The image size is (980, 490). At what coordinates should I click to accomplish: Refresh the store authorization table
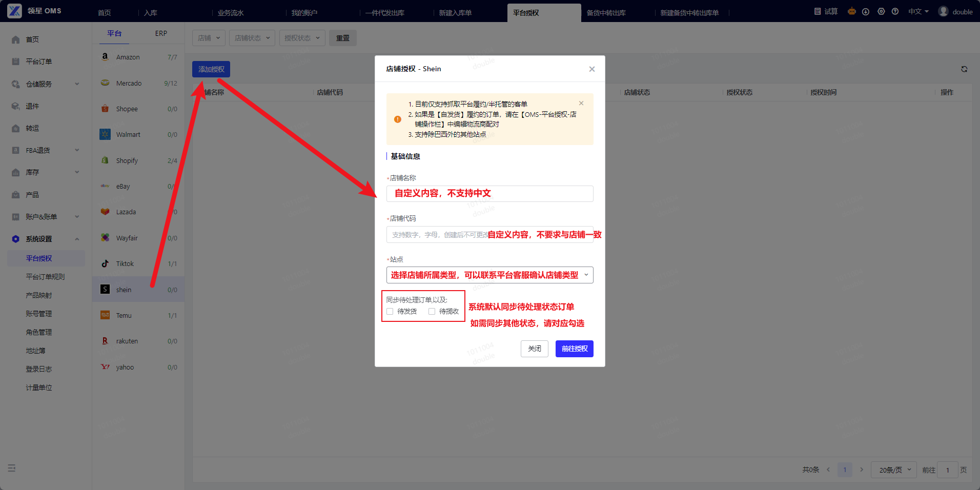coord(964,69)
